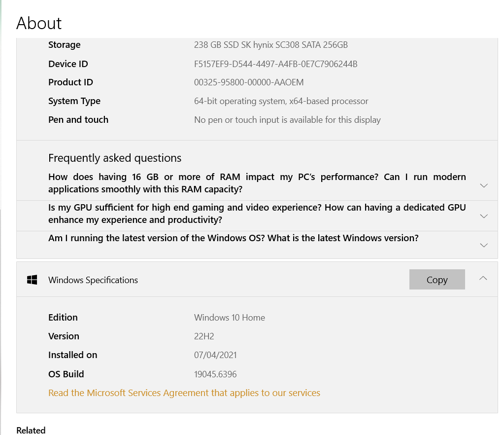504x435 pixels.
Task: Click the Pen and touch status text
Action: (x=287, y=119)
